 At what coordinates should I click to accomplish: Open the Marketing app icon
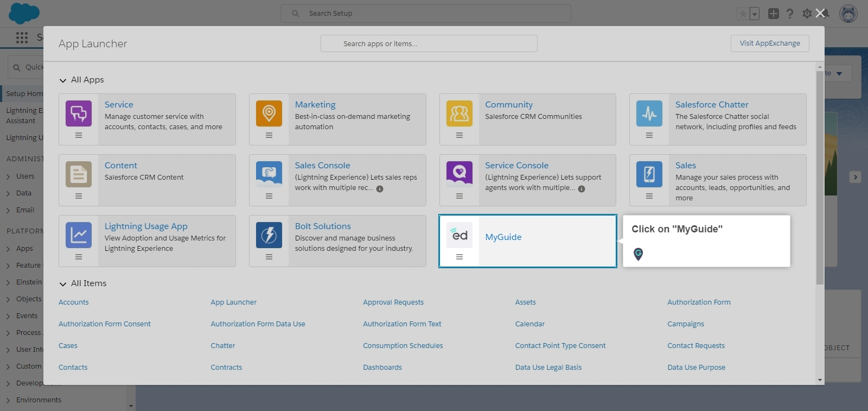[x=269, y=113]
